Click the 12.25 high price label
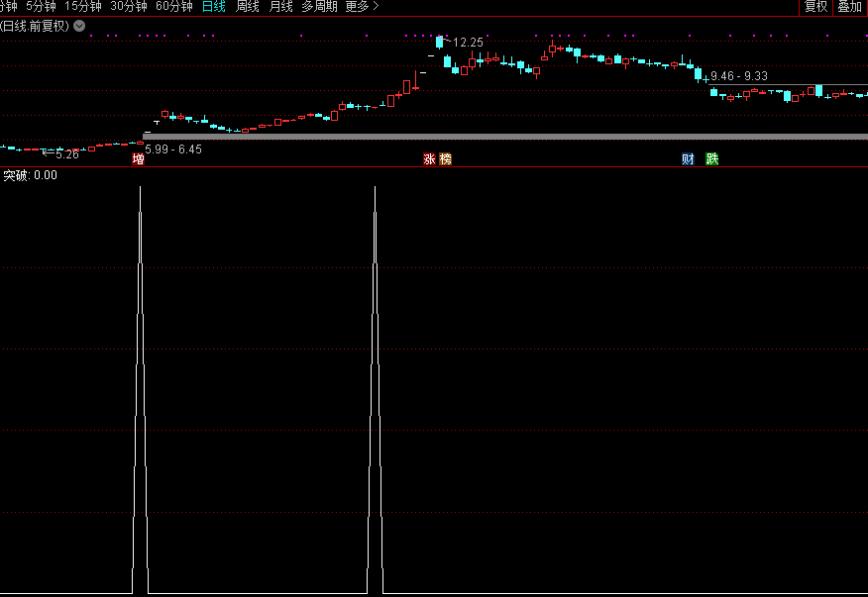The height and width of the screenshot is (597, 868). (x=468, y=43)
